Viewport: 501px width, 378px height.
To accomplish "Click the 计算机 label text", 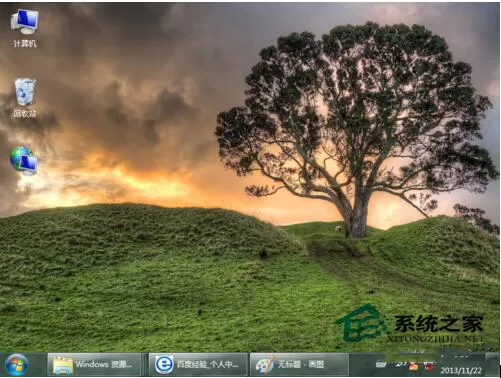I will pyautogui.click(x=25, y=44).
